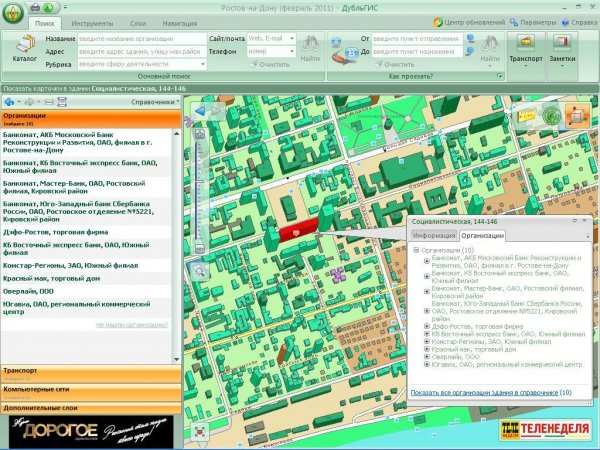The width and height of the screenshot is (600, 450).
Task: Open the Телефон dropdown arrow
Action: tap(292, 51)
